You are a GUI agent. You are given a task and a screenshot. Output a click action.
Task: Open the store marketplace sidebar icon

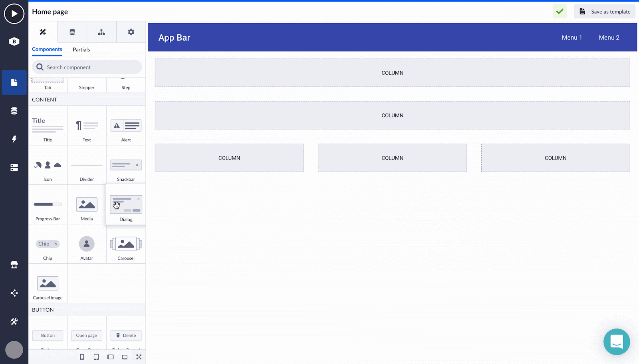[14, 265]
